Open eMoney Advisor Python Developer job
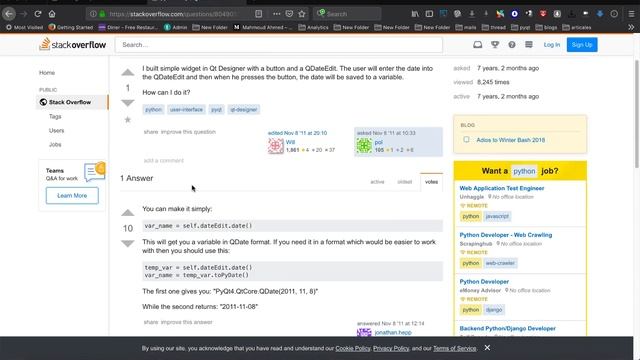The image size is (640, 360). [x=484, y=282]
